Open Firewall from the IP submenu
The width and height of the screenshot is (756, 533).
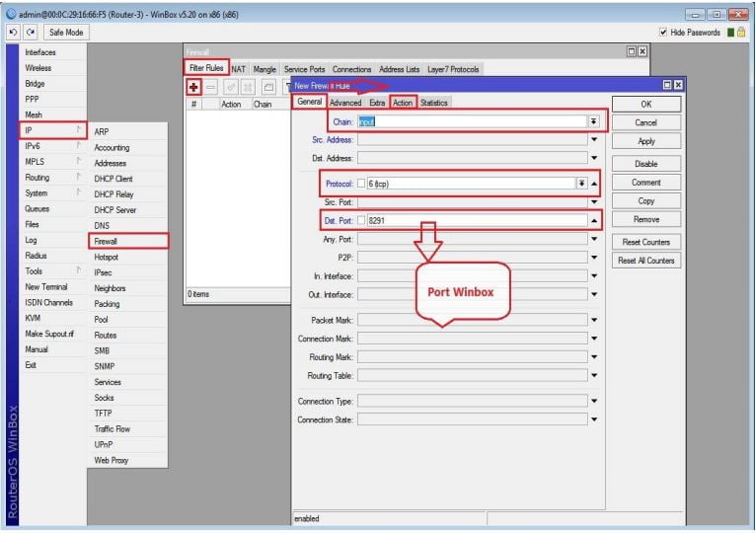pyautogui.click(x=106, y=241)
